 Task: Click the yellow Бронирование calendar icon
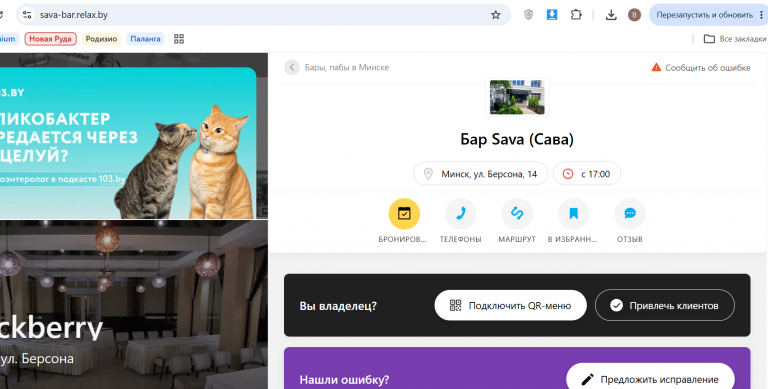(404, 214)
